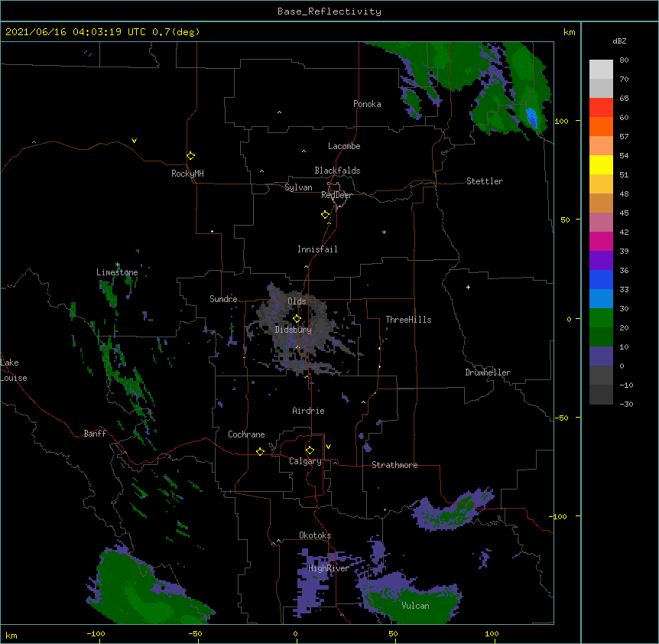
Task: Click the white plus marker northwest of Drumheller
Action: tap(468, 287)
